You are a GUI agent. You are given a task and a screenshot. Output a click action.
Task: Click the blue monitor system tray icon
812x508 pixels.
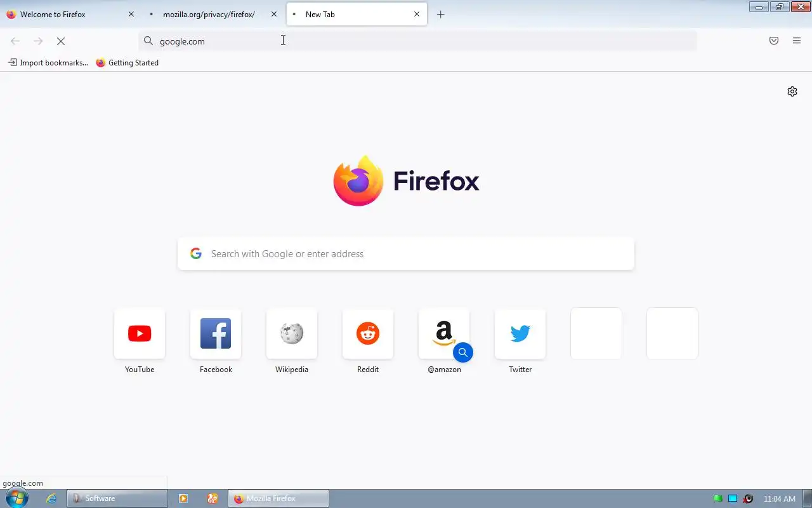(733, 498)
